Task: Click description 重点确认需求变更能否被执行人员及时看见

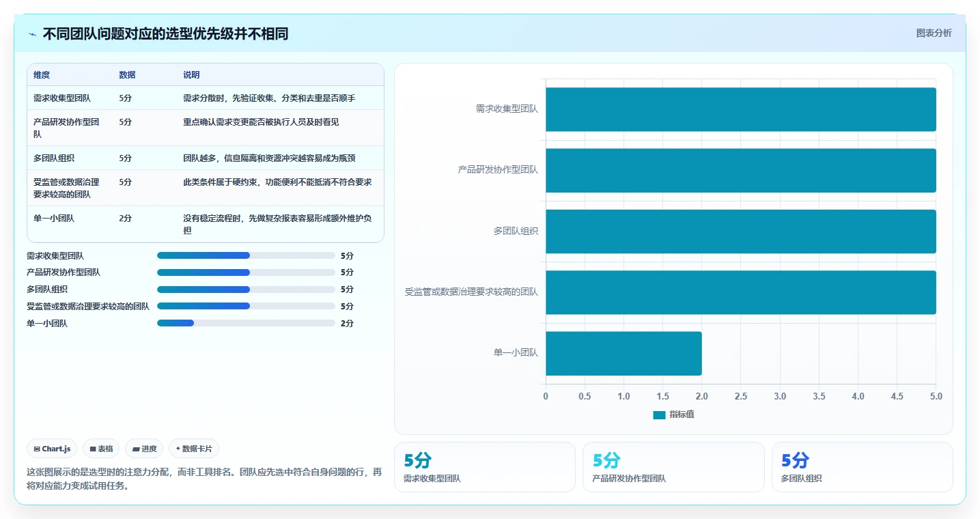Action: [261, 122]
